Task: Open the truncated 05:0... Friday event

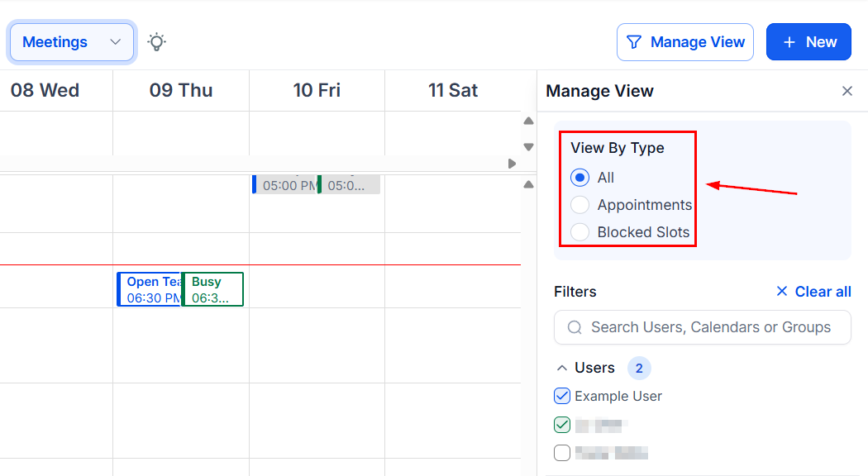Action: click(349, 184)
